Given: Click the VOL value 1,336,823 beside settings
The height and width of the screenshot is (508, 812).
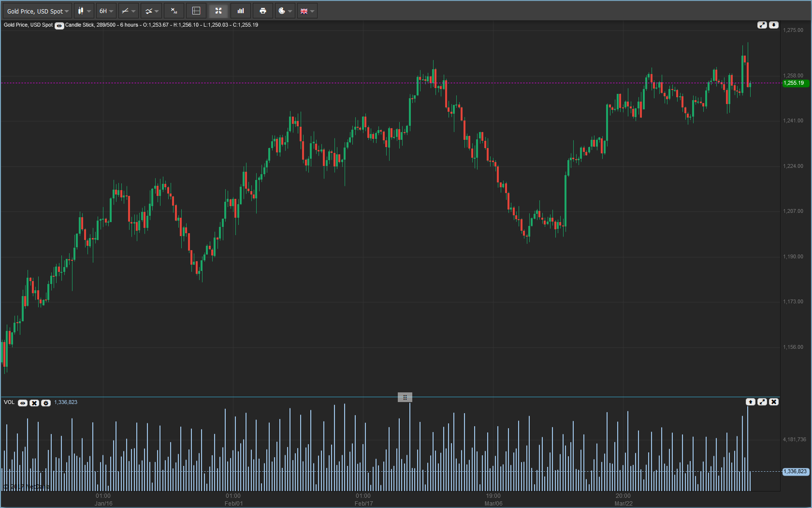Looking at the screenshot, I should (x=66, y=402).
